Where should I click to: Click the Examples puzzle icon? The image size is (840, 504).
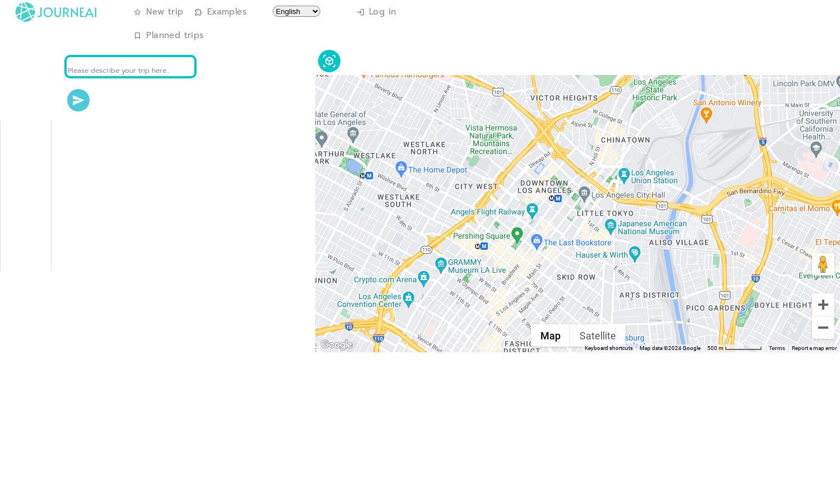[198, 12]
